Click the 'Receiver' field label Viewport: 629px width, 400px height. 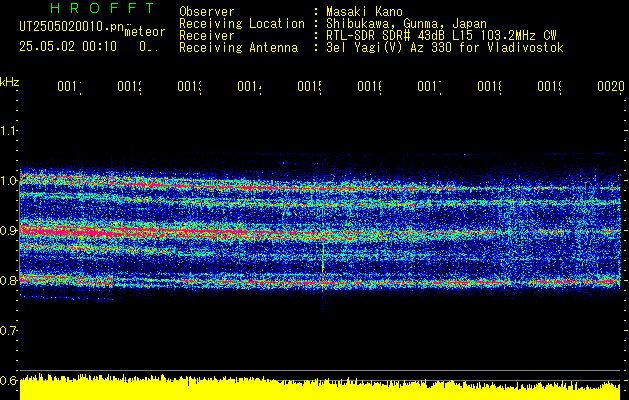click(x=207, y=36)
